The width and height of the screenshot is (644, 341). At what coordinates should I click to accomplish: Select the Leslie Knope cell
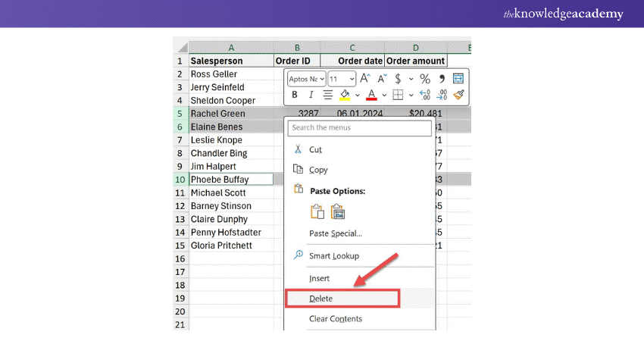coord(231,139)
